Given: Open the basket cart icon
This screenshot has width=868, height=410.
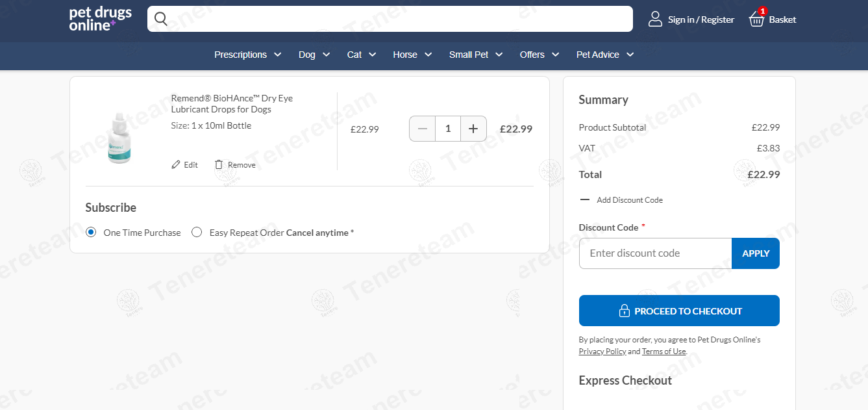Looking at the screenshot, I should click(x=756, y=19).
